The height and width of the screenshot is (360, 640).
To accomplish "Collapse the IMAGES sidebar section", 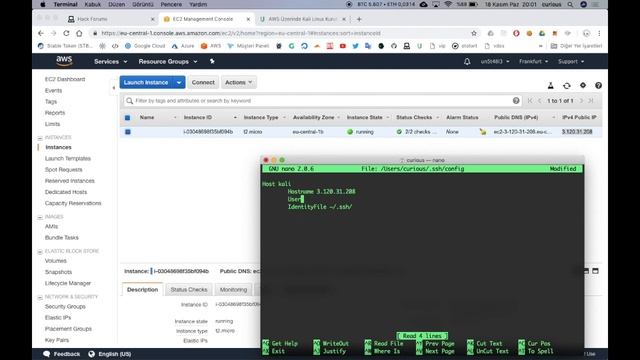I will point(40,217).
